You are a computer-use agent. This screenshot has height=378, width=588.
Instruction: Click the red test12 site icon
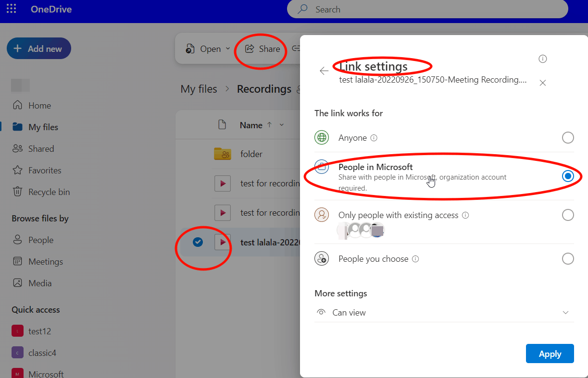point(17,331)
